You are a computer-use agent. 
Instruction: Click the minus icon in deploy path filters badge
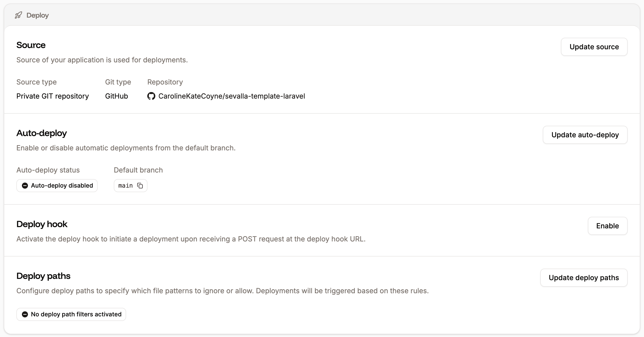[25, 314]
